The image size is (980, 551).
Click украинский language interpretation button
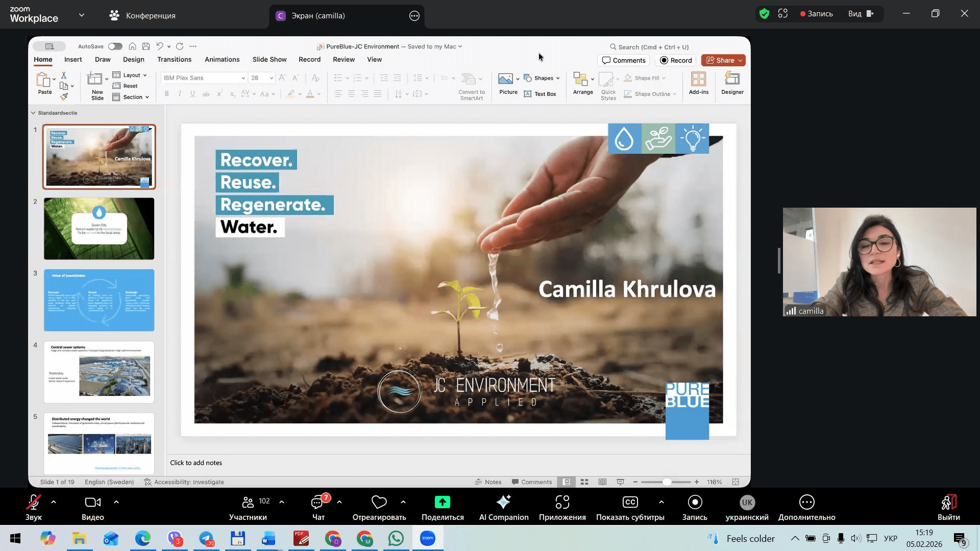click(747, 503)
